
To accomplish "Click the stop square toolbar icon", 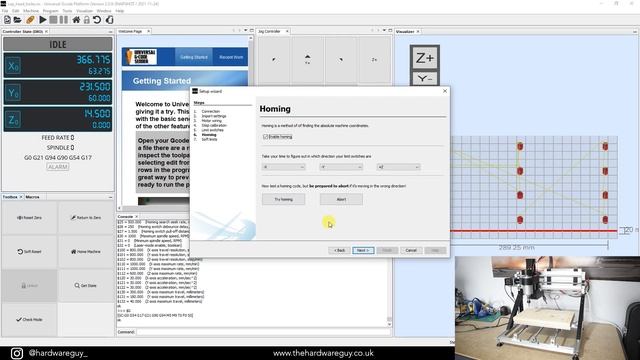I will 53,20.
